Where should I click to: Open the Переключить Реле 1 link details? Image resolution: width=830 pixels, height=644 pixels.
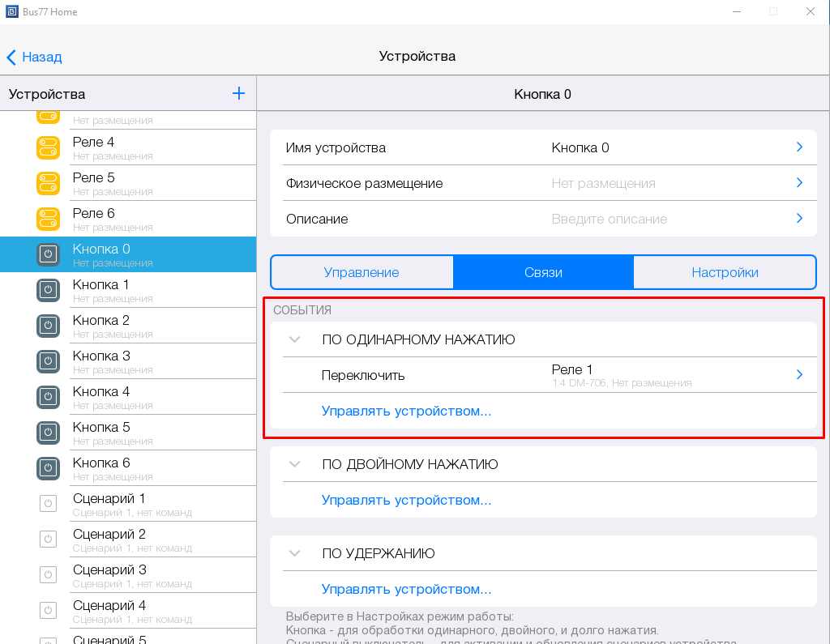pos(799,375)
